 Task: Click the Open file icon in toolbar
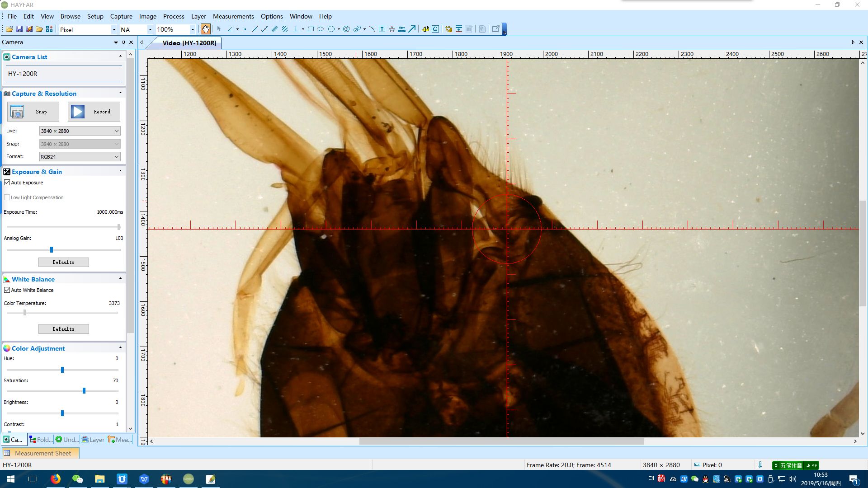coord(9,29)
